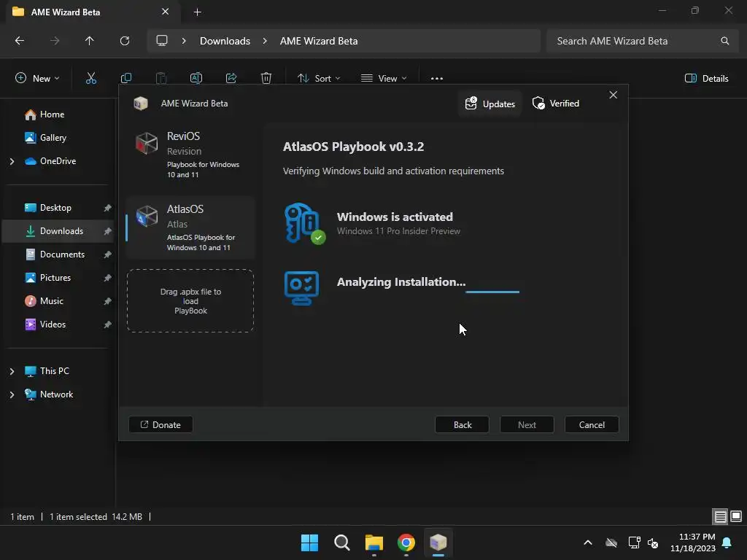Click AME Wizard Beta in the address bar

319,41
